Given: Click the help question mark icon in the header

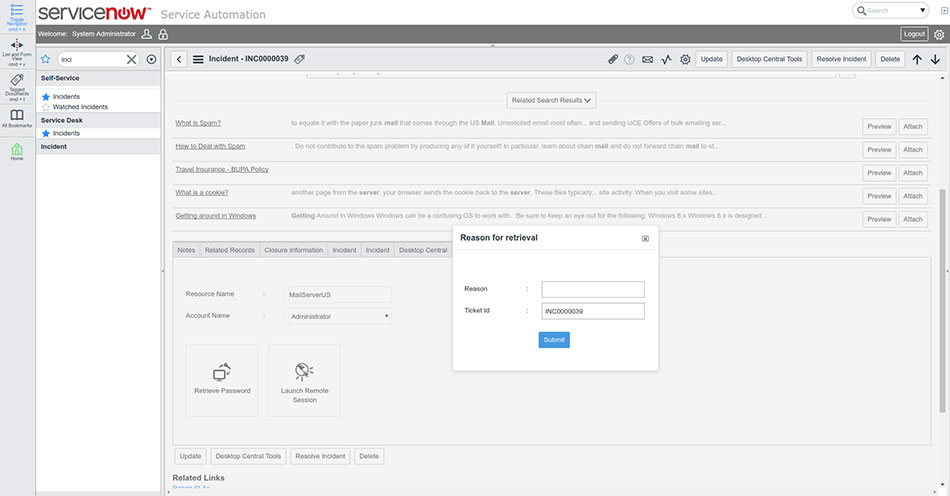Looking at the screenshot, I should 629,59.
